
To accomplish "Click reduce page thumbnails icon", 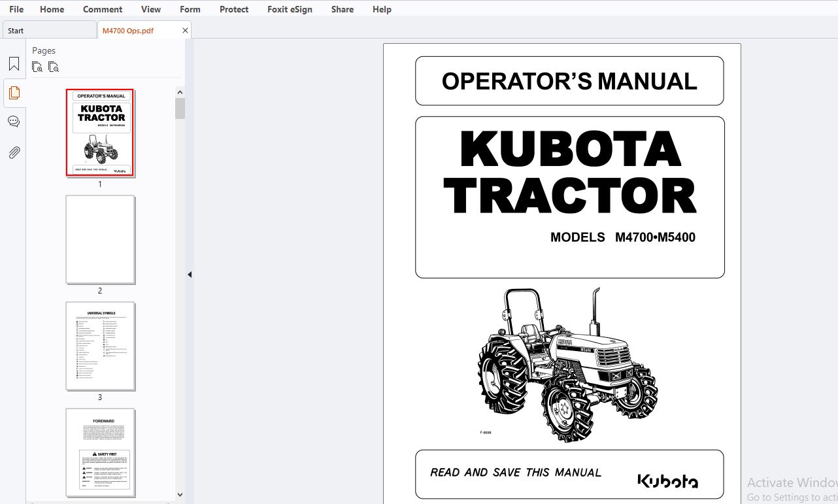I will coord(54,67).
